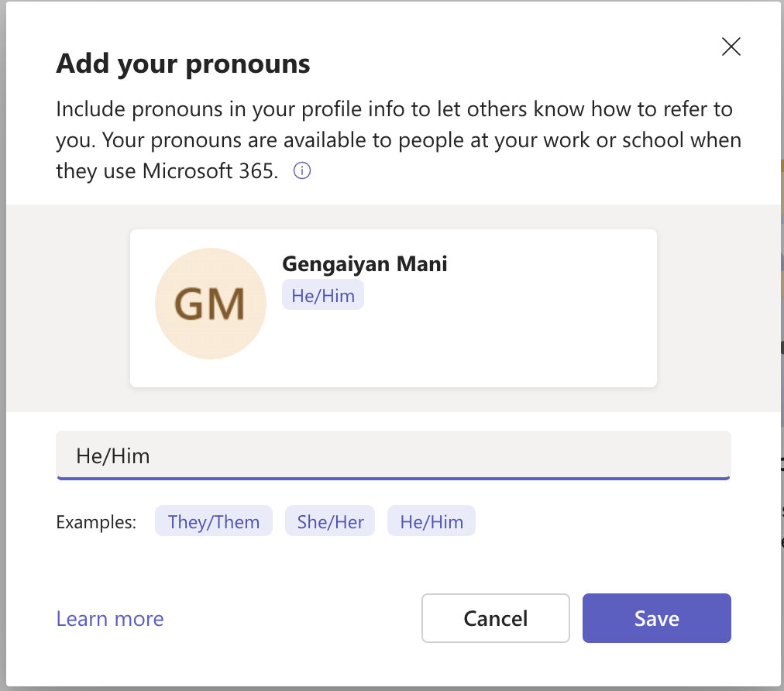784x691 pixels.
Task: Close the Add your pronouns dialog
Action: click(731, 46)
